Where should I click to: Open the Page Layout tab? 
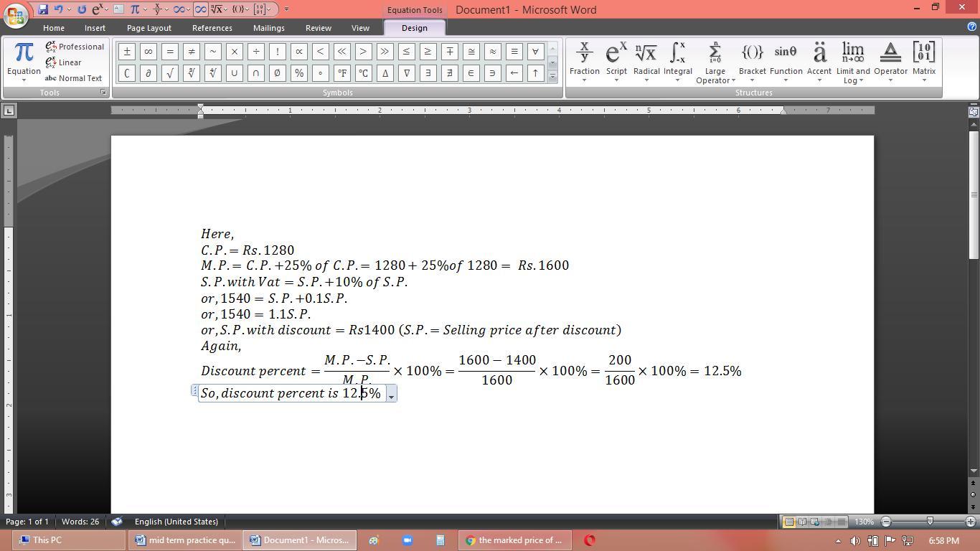point(149,28)
